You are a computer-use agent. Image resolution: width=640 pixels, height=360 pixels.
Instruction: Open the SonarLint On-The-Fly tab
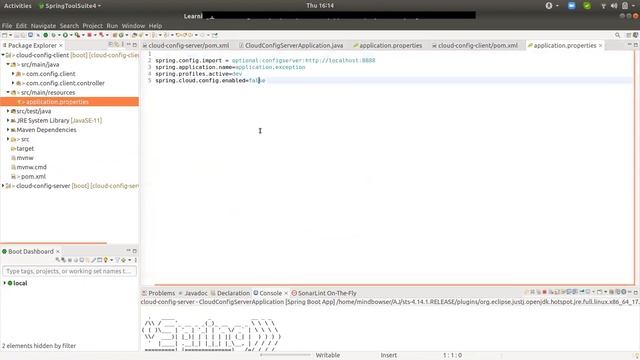tap(324, 293)
